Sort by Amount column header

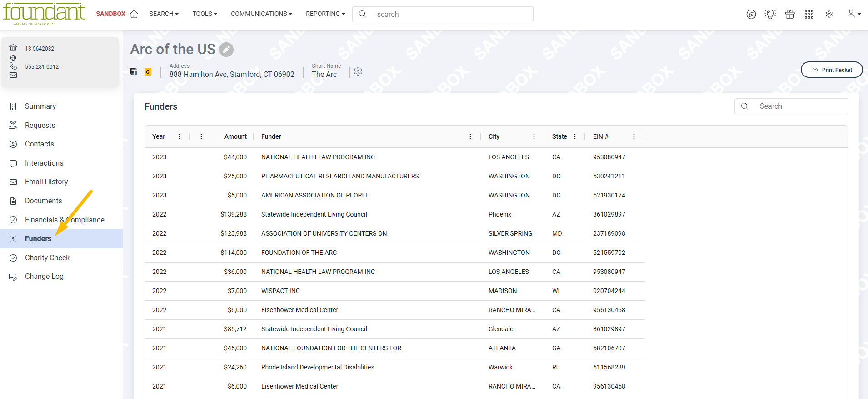pyautogui.click(x=235, y=136)
